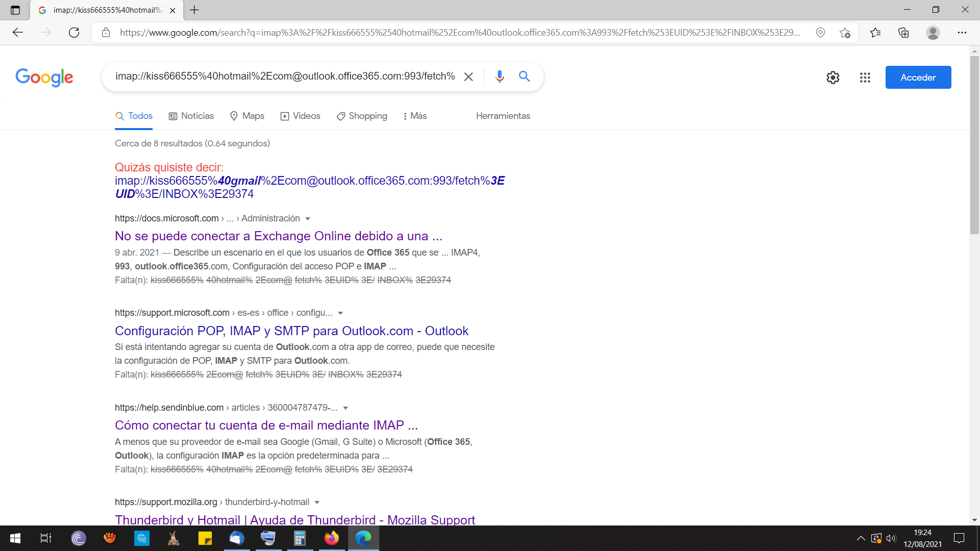
Task: Open the Favorites list icon
Action: click(875, 33)
